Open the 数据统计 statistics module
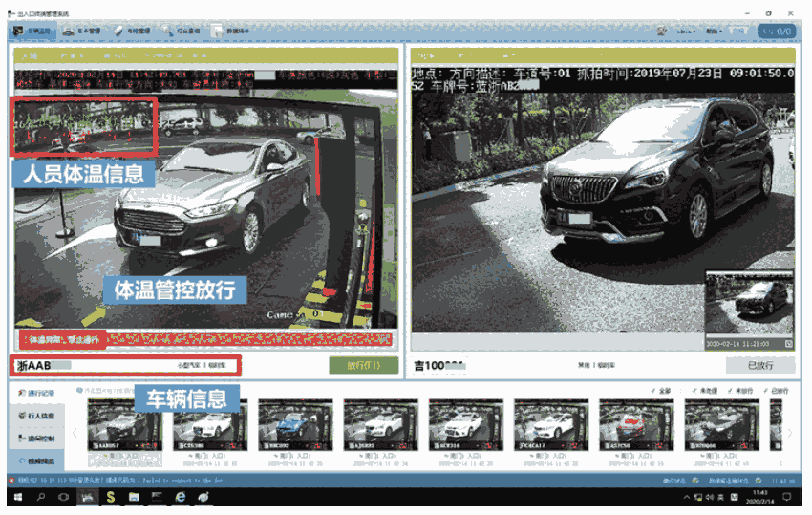This screenshot has height=515, width=812. pyautogui.click(x=232, y=32)
